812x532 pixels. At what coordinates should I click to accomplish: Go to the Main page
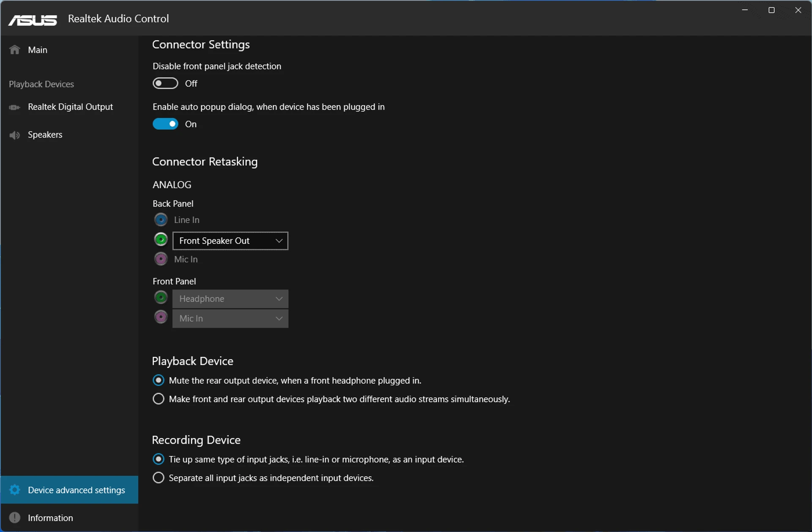pyautogui.click(x=69, y=50)
